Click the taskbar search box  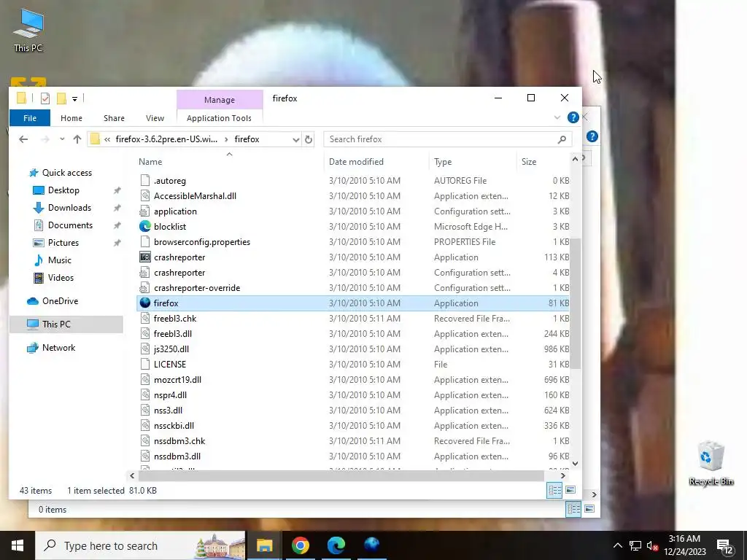click(141, 545)
